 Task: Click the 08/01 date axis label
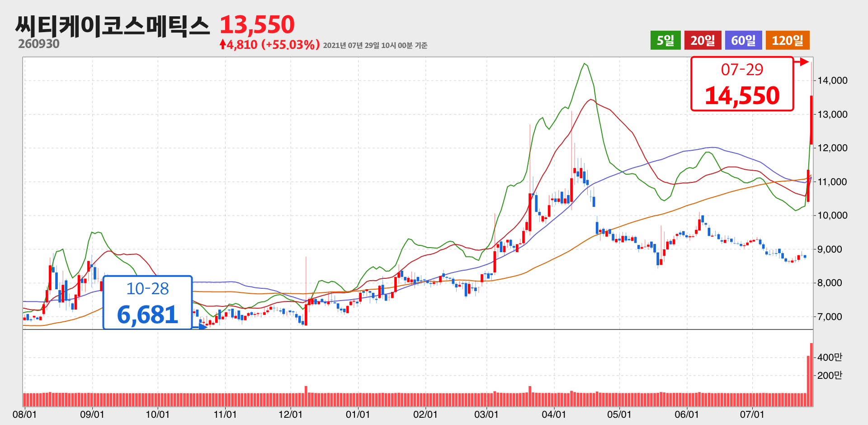click(25, 415)
